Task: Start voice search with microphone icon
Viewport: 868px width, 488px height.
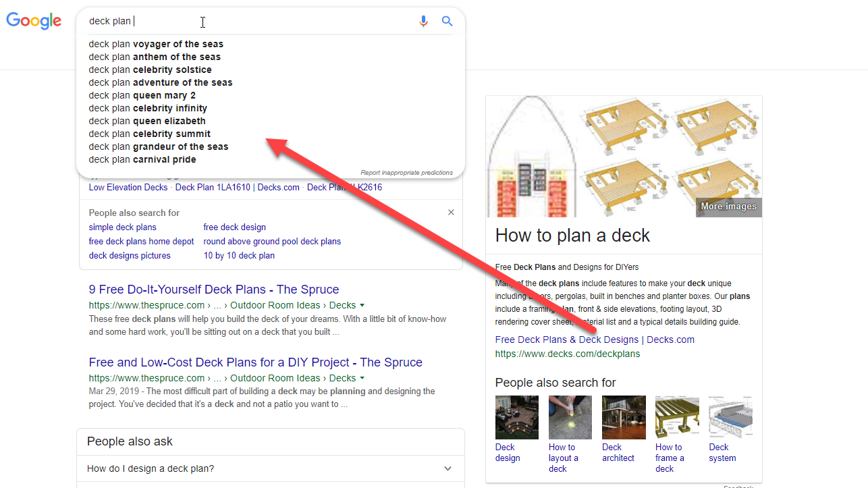Action: tap(423, 21)
